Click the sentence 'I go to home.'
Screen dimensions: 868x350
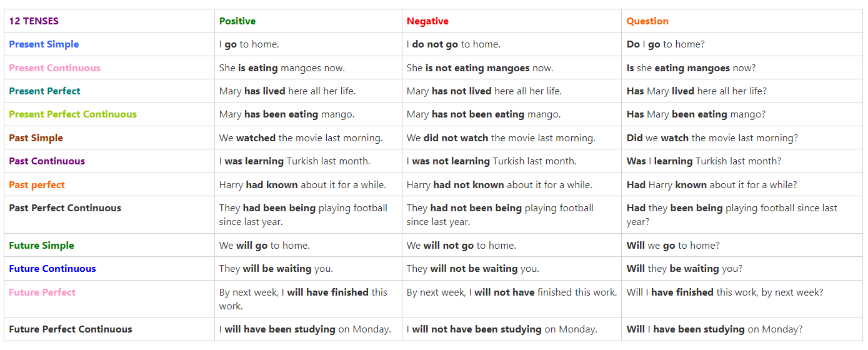click(x=249, y=44)
